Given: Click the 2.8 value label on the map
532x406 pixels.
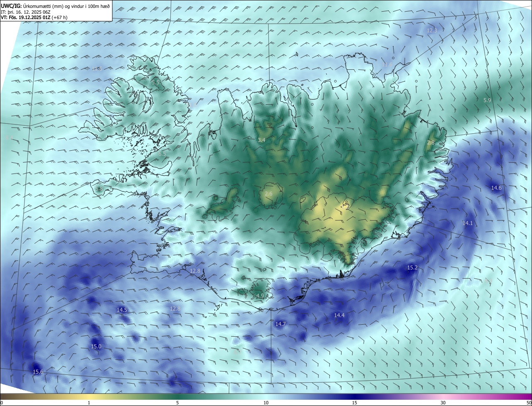Looking at the screenshot, I should 431,143.
